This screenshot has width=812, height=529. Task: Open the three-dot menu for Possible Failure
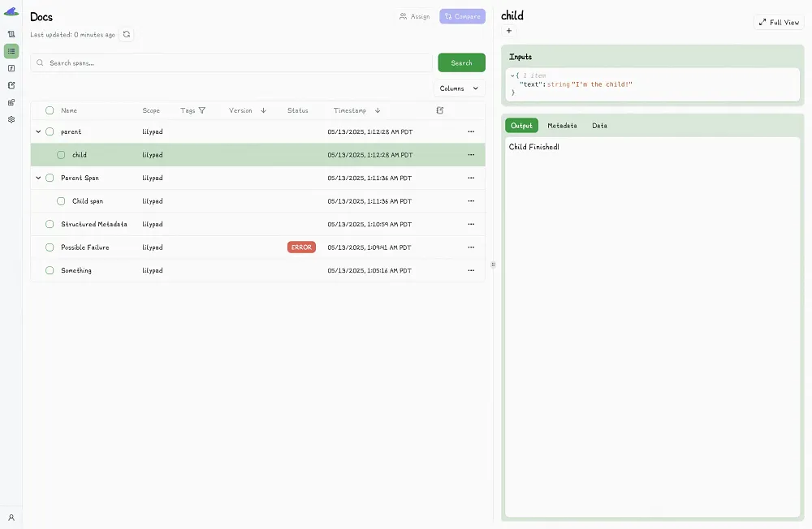coord(471,247)
